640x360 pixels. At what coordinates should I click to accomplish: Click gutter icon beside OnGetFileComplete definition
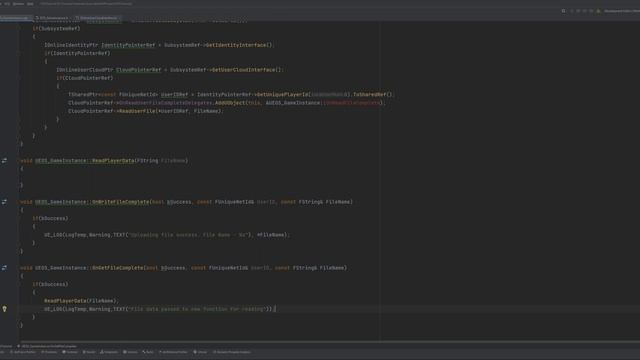coord(4,268)
